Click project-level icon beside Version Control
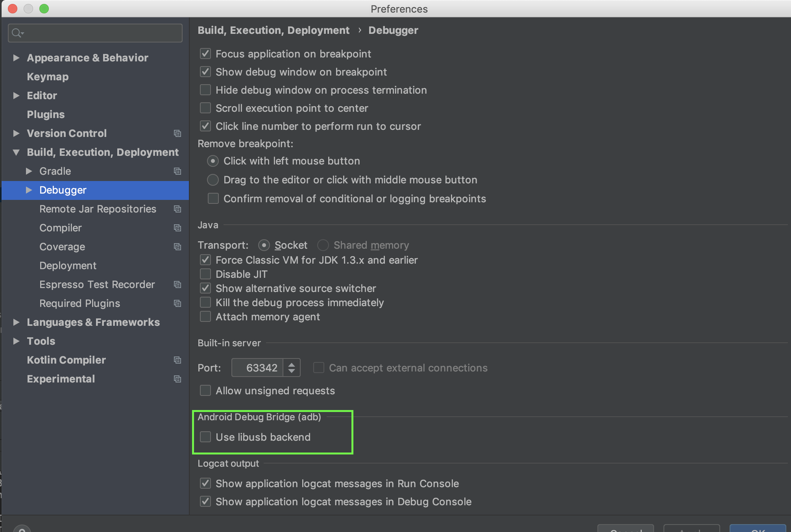 click(177, 133)
